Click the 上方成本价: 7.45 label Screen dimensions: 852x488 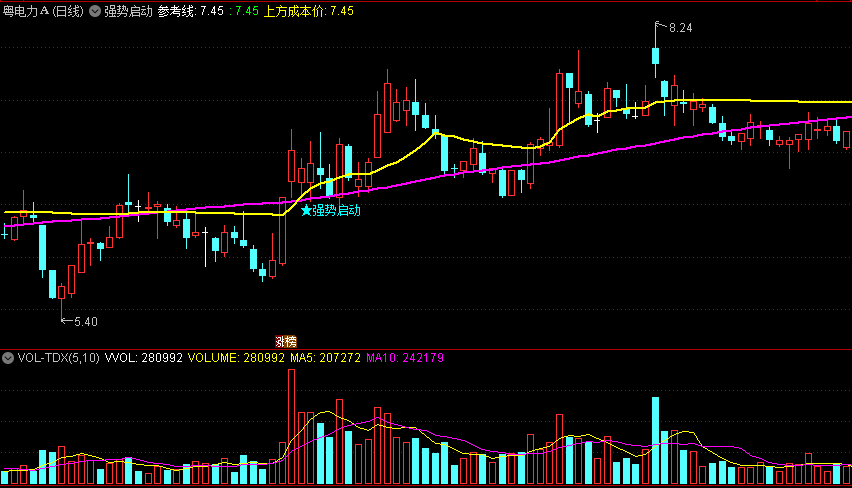point(309,11)
